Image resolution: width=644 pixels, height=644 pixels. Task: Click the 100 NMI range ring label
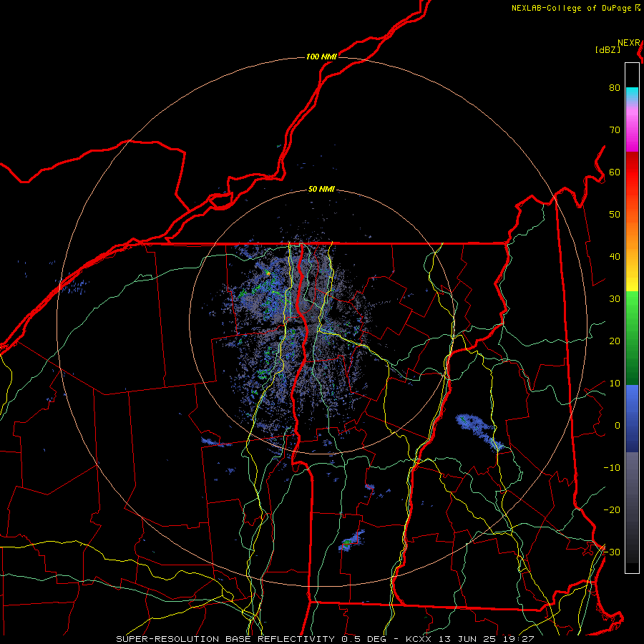[321, 57]
